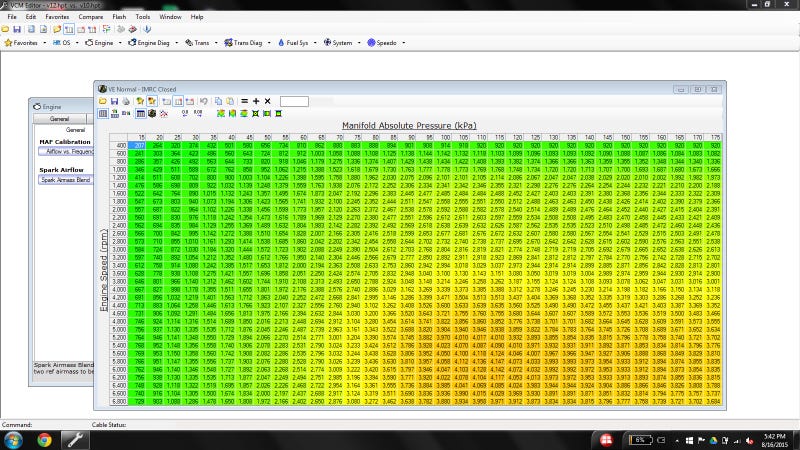Open the Tools menu
800x450 pixels.
(x=142, y=17)
